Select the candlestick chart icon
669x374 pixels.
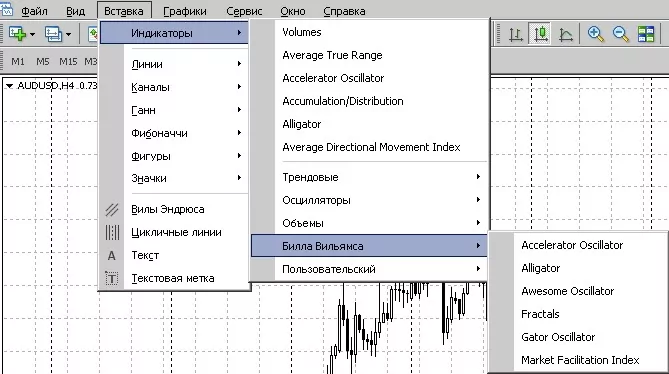[x=541, y=34]
